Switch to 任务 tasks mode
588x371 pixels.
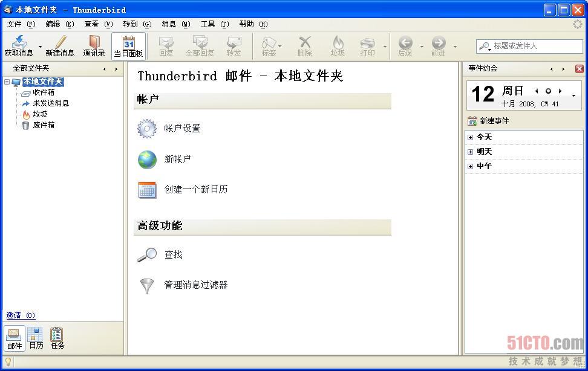click(x=57, y=338)
